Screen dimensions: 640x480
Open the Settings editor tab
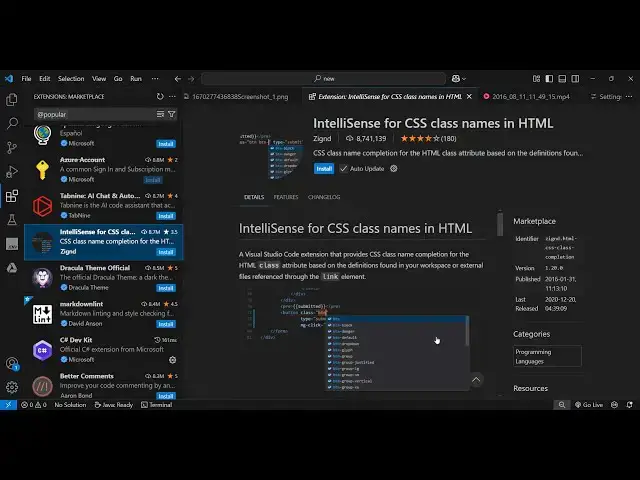[x=606, y=97]
